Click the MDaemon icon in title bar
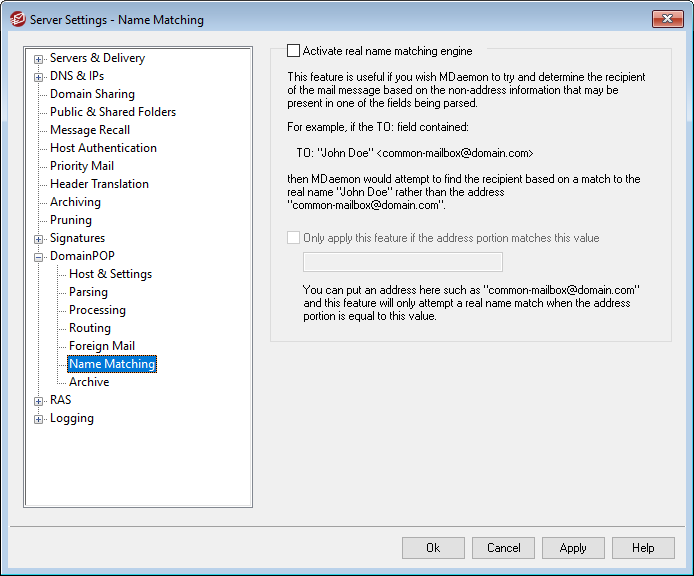 tap(17, 19)
